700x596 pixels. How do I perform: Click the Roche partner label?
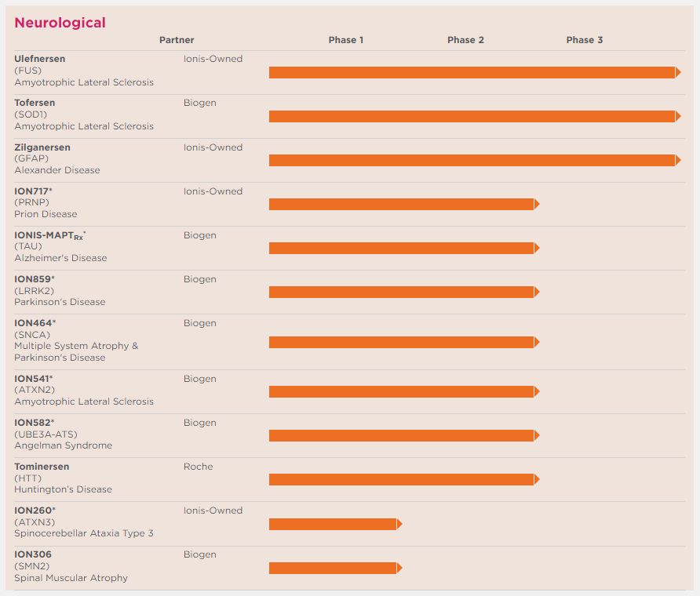click(x=198, y=467)
